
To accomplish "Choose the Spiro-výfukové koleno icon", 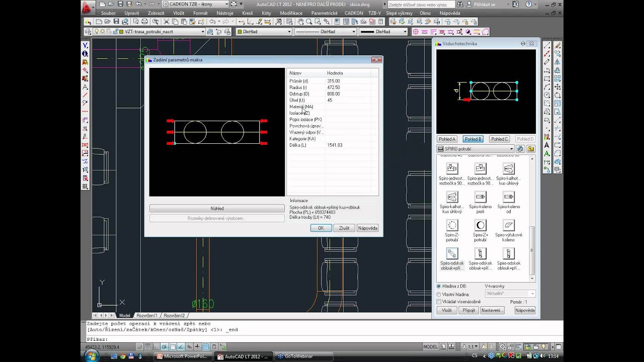I will 509,225.
